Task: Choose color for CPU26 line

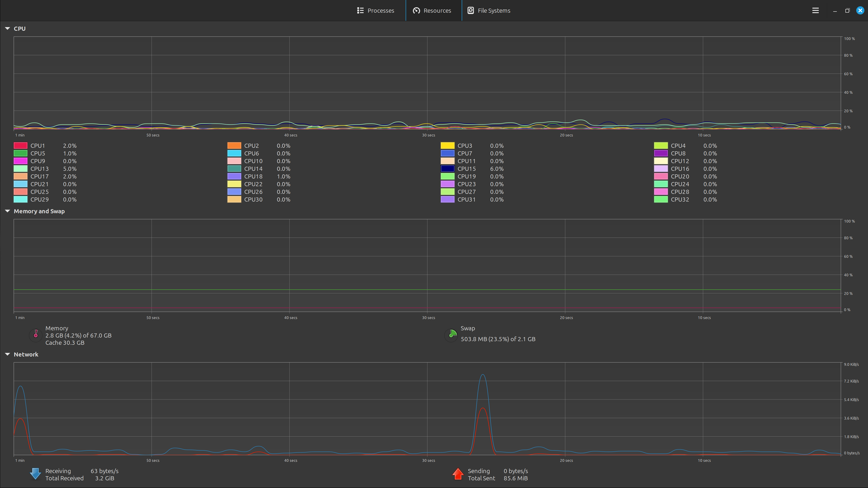Action: [234, 192]
